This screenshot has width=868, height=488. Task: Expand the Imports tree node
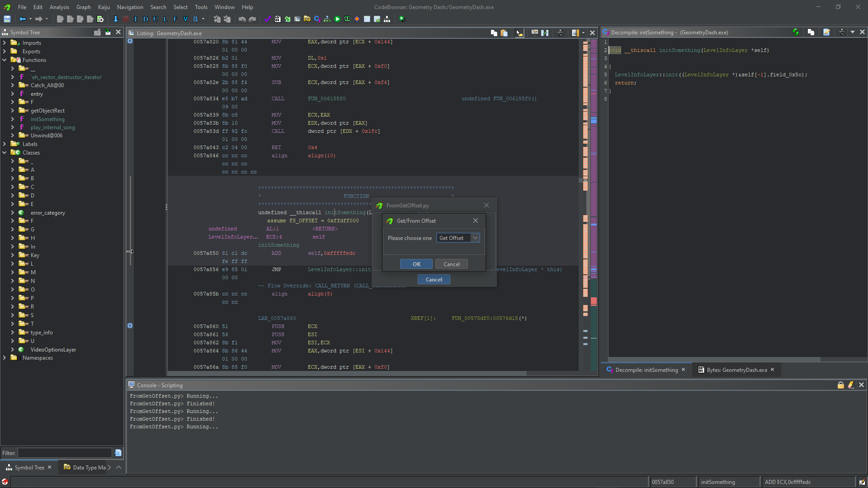(5, 43)
